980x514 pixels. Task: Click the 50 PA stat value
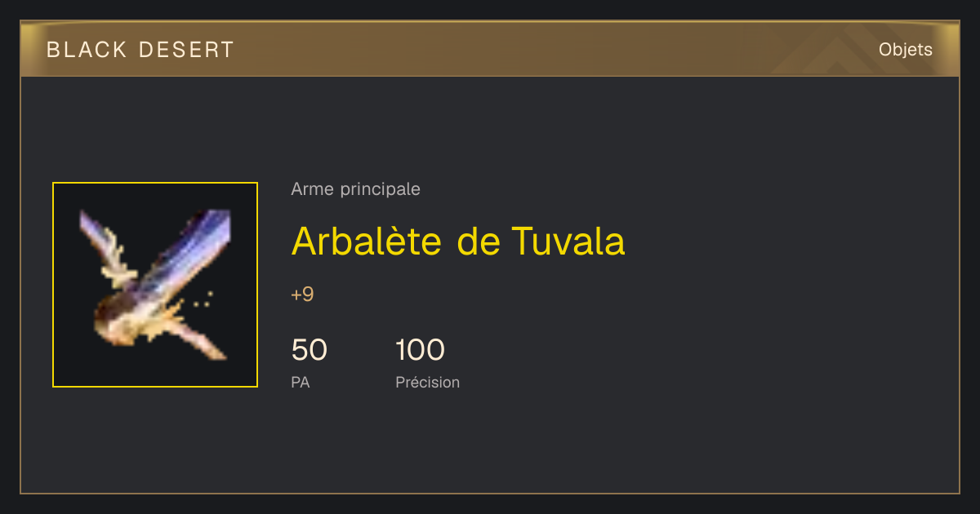pos(309,350)
